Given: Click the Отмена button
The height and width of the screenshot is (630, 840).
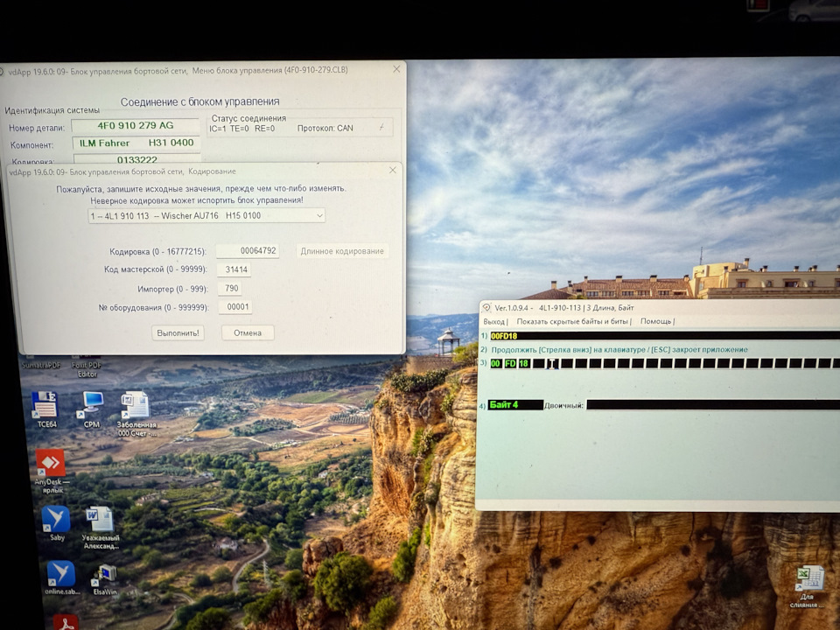Looking at the screenshot, I should tap(248, 332).
